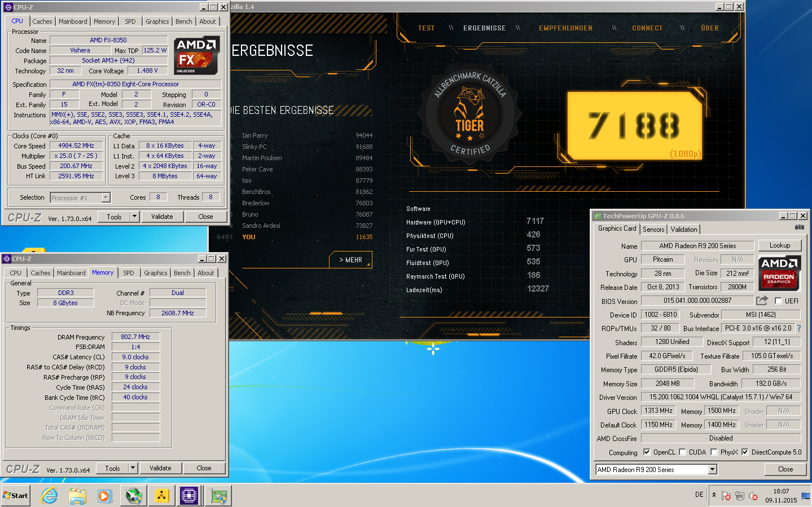Show hidden tray icons arrow
The width and height of the screenshot is (812, 507).
(714, 495)
